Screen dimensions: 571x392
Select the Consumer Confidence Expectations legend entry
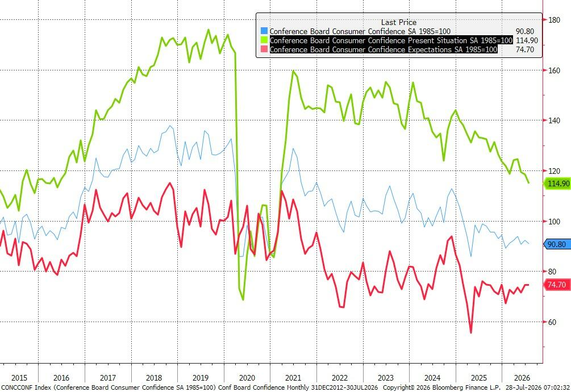tap(383, 49)
